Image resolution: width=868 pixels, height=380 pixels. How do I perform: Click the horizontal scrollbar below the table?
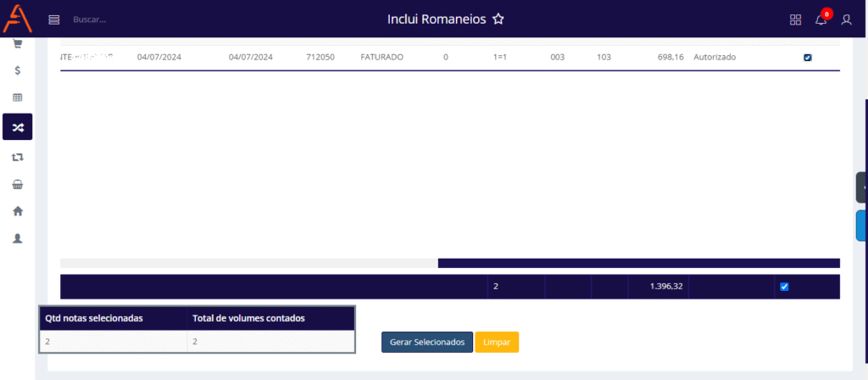point(638,263)
